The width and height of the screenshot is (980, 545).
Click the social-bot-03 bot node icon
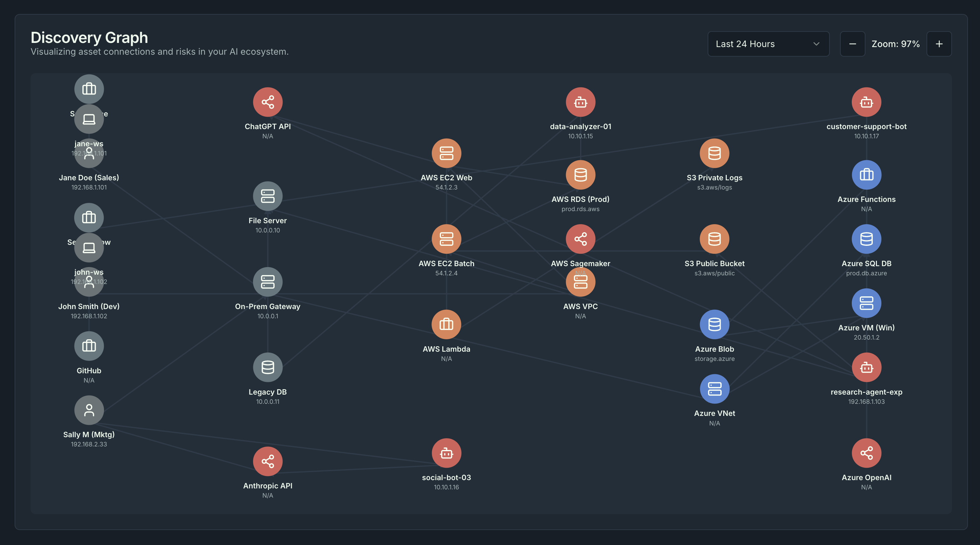pyautogui.click(x=446, y=453)
